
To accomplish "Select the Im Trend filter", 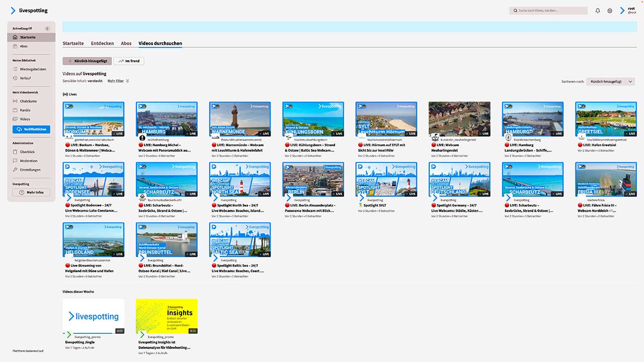I will [x=129, y=61].
